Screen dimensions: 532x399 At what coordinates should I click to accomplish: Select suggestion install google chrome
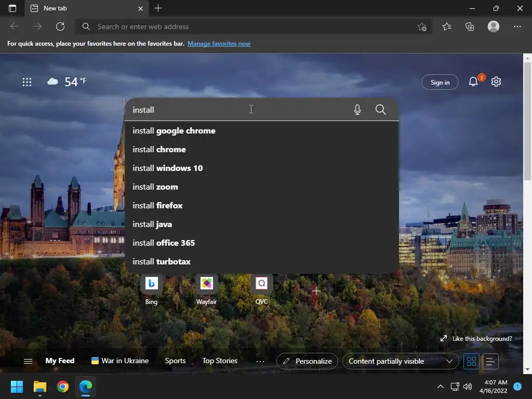point(262,131)
